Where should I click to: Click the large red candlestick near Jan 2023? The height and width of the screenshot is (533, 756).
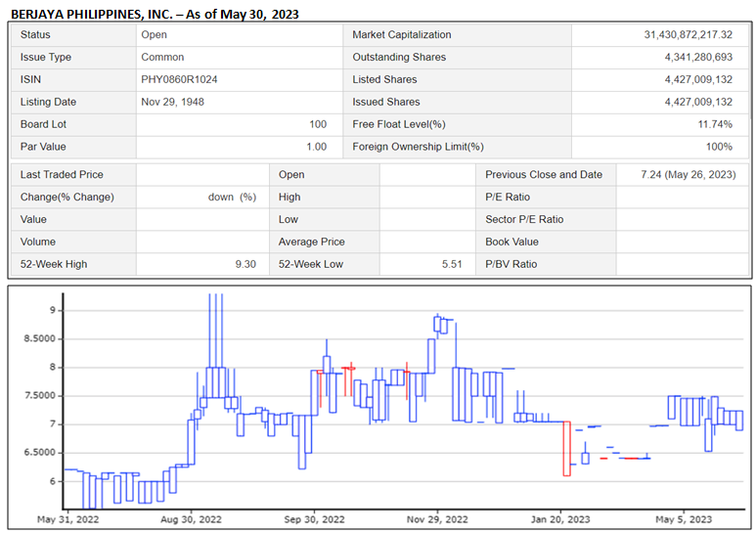[566, 449]
